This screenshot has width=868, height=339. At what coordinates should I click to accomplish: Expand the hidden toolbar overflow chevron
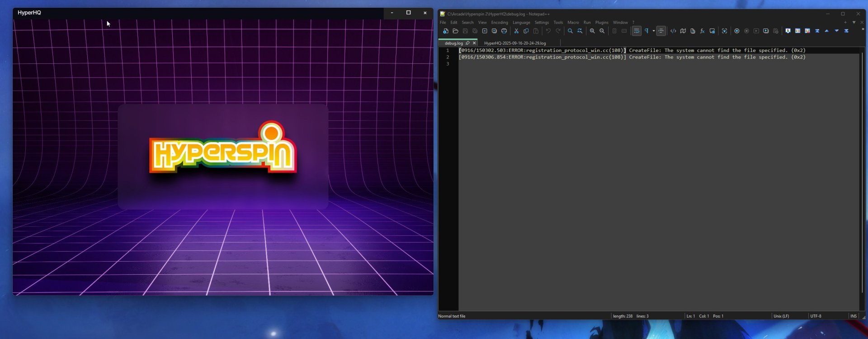point(863,29)
